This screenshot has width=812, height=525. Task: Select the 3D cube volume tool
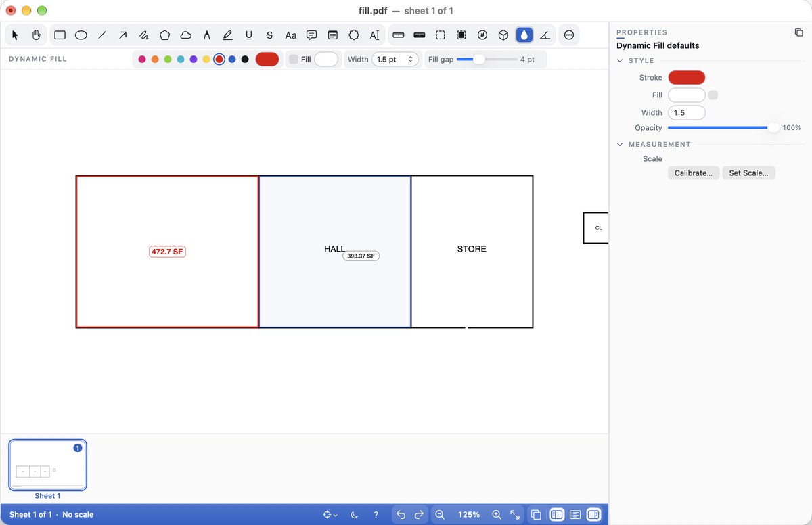pyautogui.click(x=503, y=35)
